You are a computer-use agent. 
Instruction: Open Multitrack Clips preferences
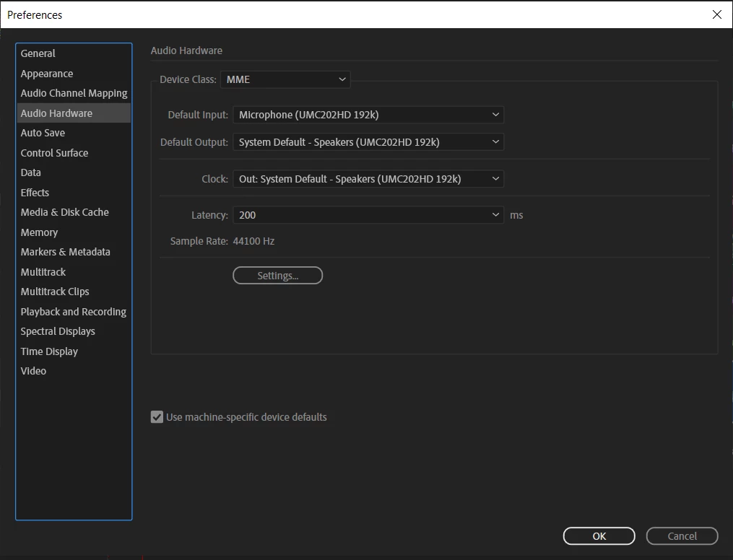point(74,292)
